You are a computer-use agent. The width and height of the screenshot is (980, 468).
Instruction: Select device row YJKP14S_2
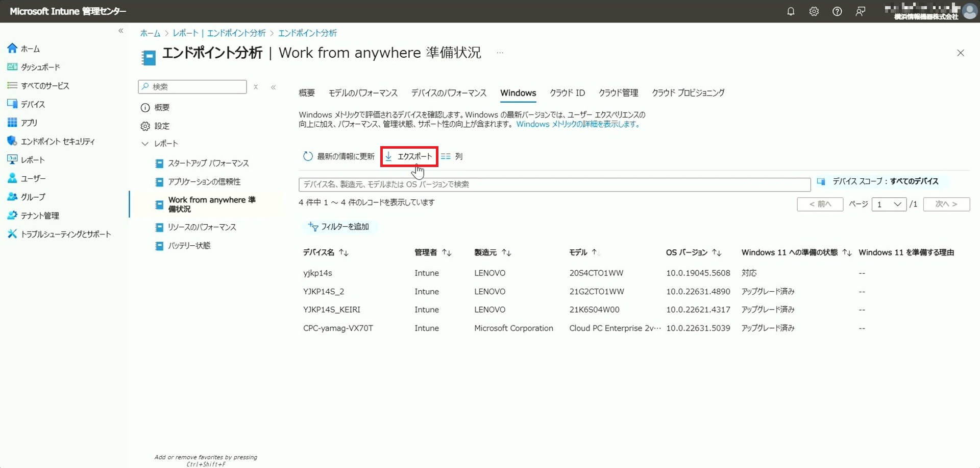click(x=634, y=291)
